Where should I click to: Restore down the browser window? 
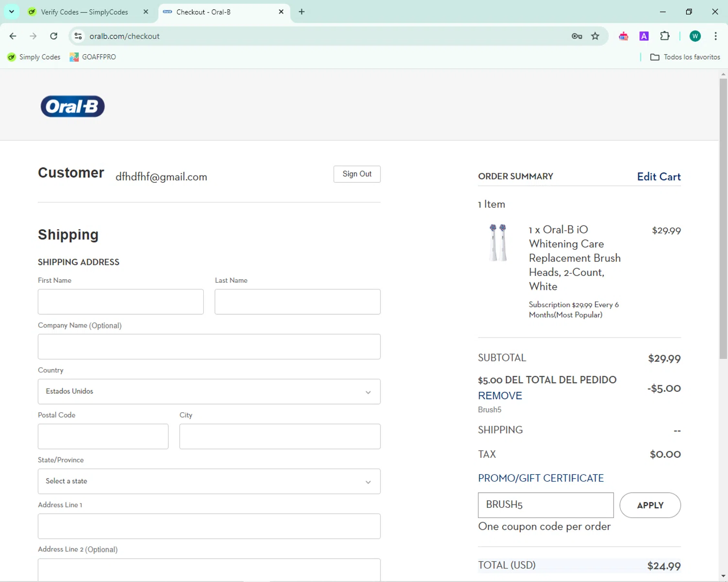tap(689, 12)
